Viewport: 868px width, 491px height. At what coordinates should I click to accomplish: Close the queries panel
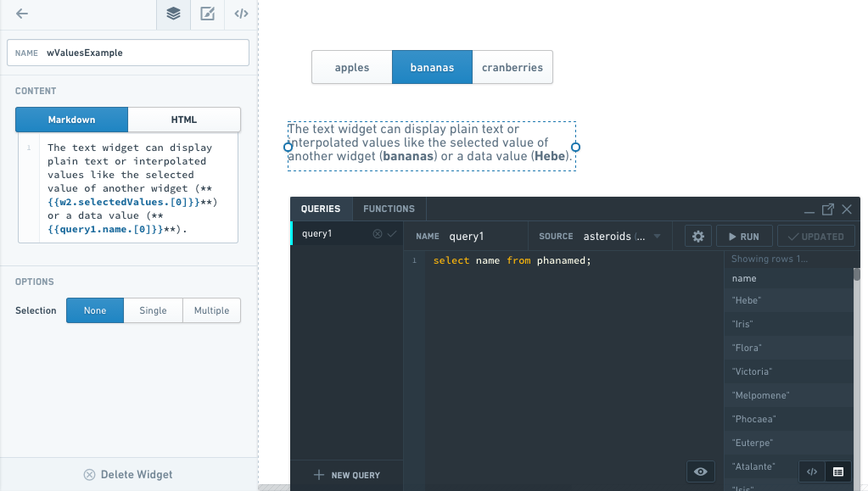(x=847, y=209)
